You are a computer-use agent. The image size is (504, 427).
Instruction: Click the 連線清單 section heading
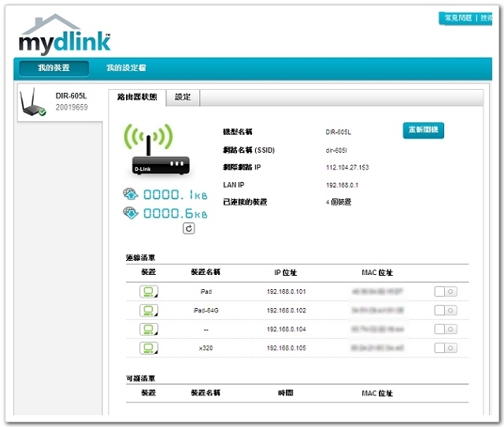point(140,258)
